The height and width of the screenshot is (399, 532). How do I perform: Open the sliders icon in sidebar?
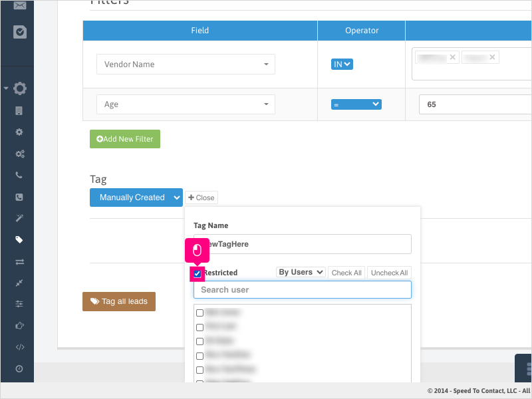pyautogui.click(x=19, y=304)
